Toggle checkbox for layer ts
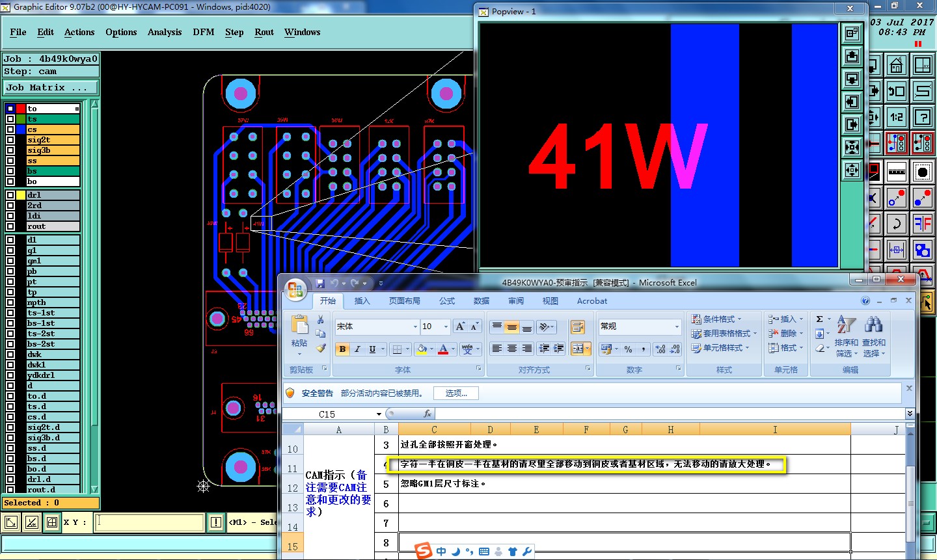 10,119
